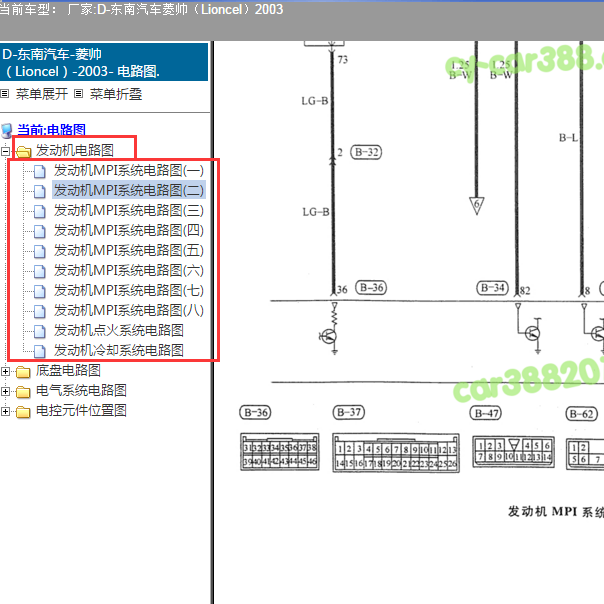This screenshot has width=604, height=604.
Task: Click the B-62 connector label
Action: pyautogui.click(x=582, y=414)
